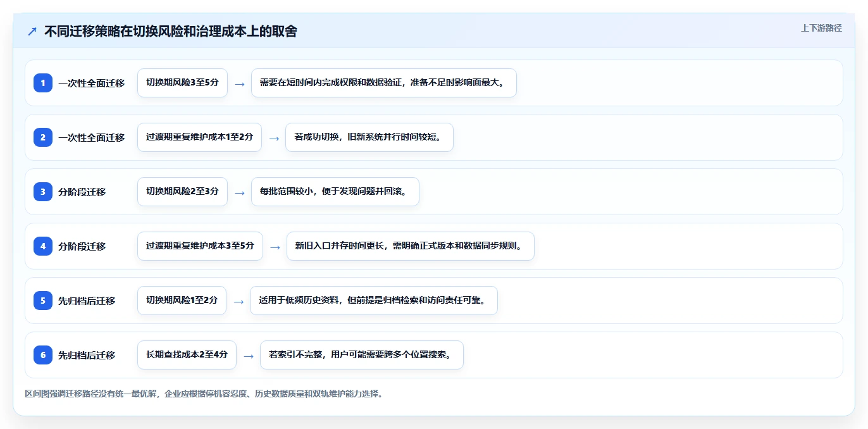Click the 切换期风险1至2分 chip
The width and height of the screenshot is (868, 429).
click(x=182, y=301)
